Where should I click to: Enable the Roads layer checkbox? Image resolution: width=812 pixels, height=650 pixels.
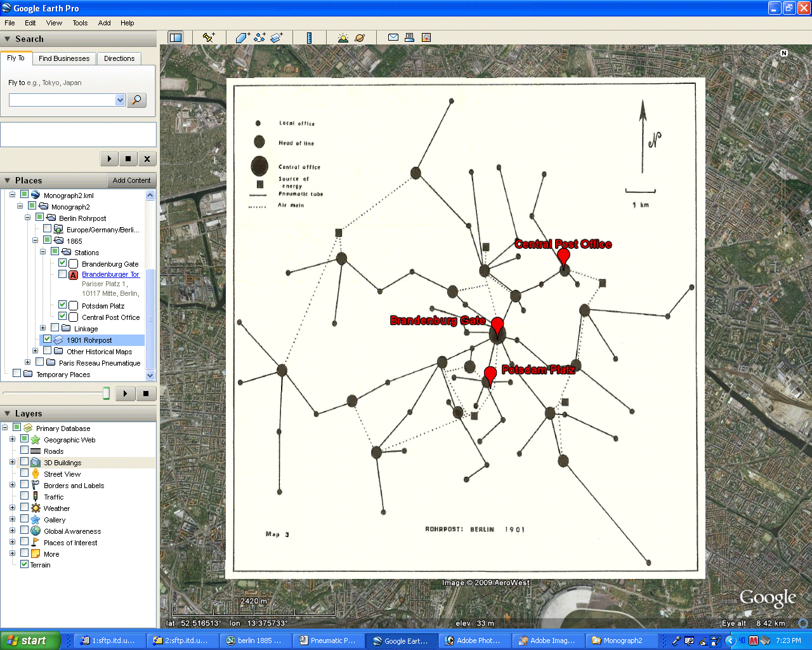point(25,451)
